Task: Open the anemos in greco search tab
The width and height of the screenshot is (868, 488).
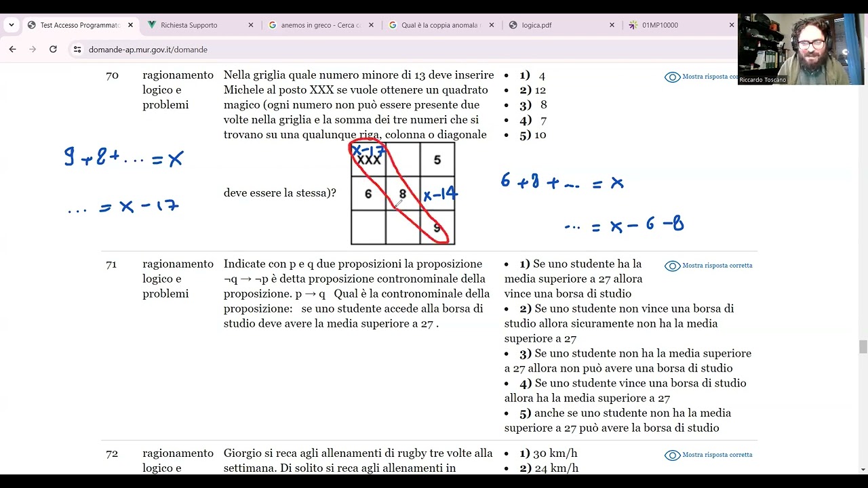Action: [x=321, y=25]
